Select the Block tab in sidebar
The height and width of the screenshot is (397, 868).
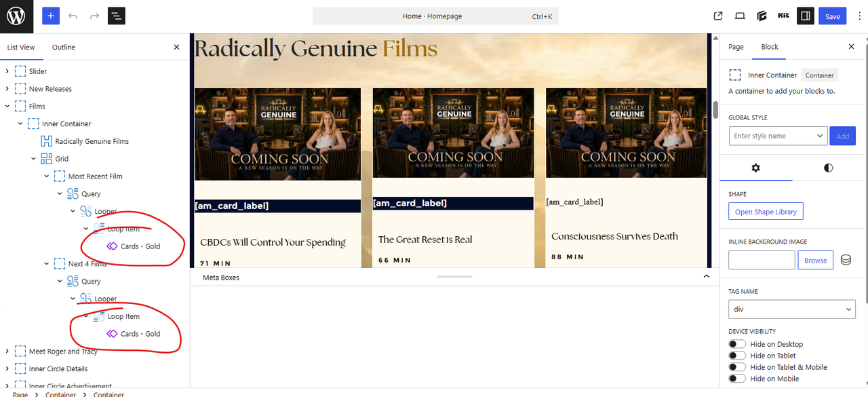coord(770,47)
